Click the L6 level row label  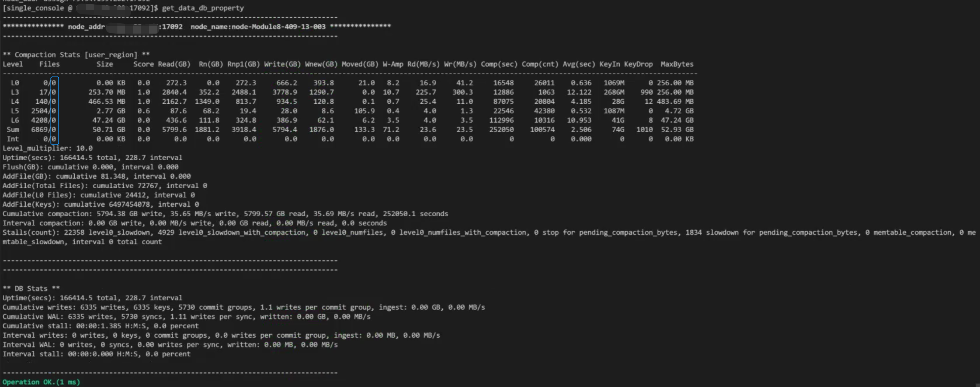pos(15,120)
